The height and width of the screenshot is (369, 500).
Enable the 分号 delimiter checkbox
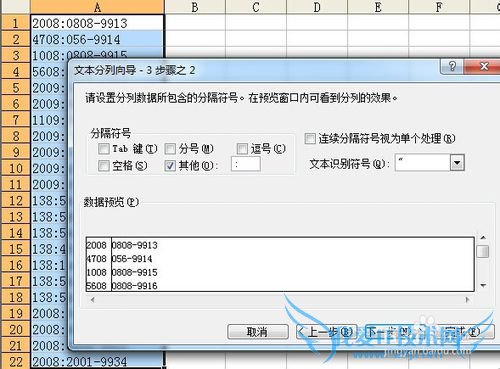tap(170, 149)
